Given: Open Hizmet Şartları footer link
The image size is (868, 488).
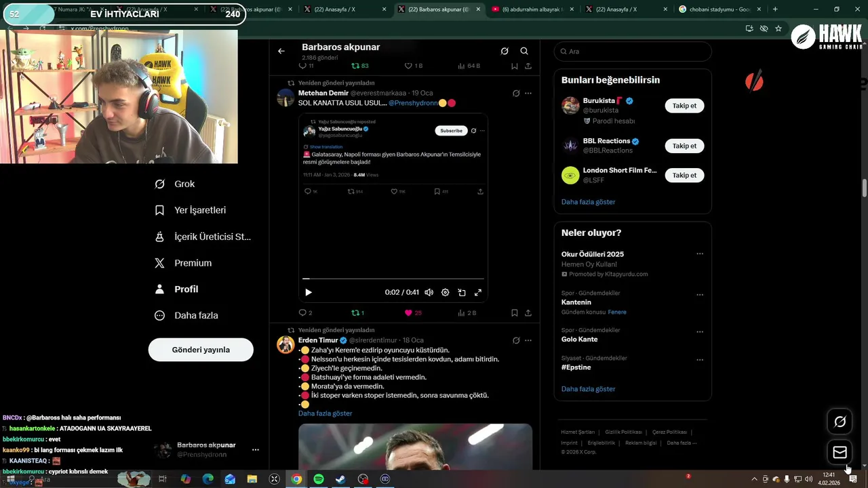Looking at the screenshot, I should 578,432.
